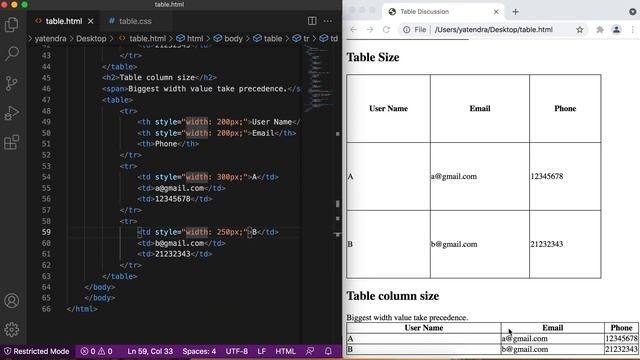Click code line 60 b@gmail.com td

pyautogui.click(x=182, y=243)
